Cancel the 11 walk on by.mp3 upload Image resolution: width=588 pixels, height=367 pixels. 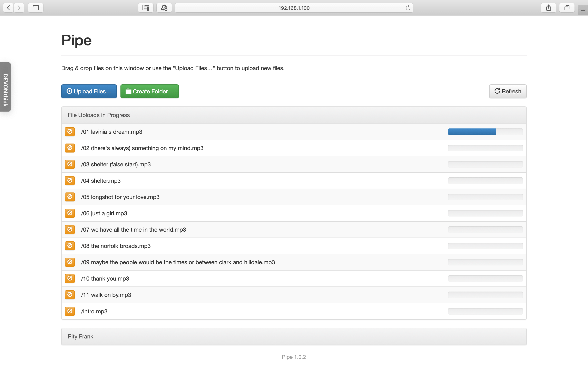coord(70,295)
